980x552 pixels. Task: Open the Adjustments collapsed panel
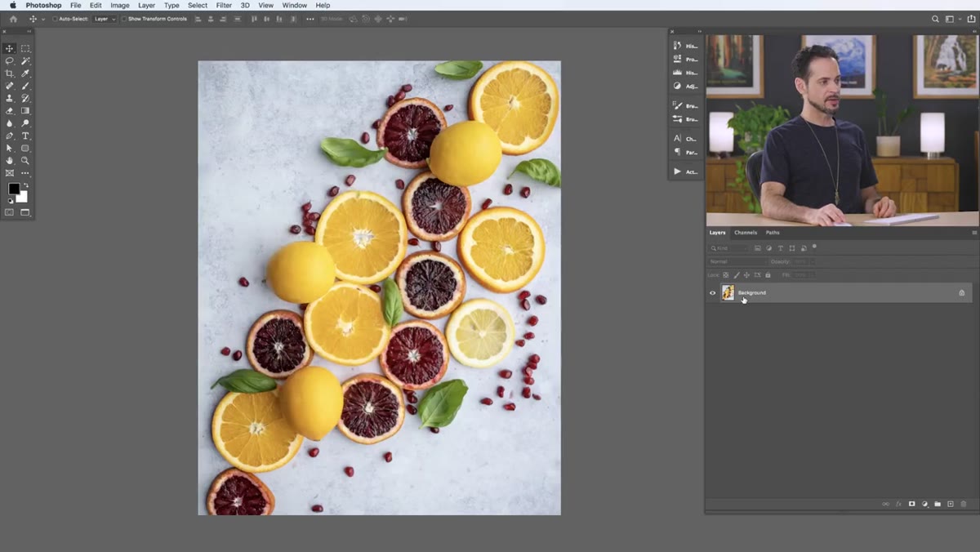tap(685, 86)
